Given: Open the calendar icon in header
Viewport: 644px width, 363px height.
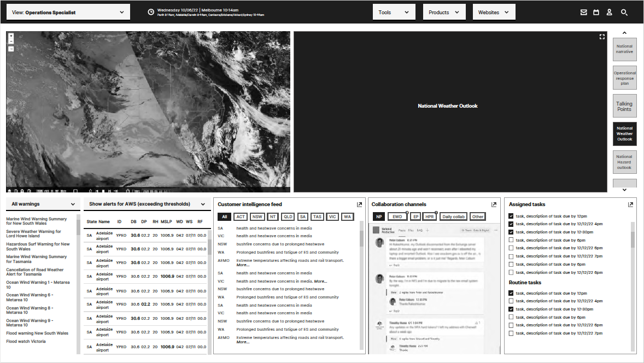Looking at the screenshot, I should pos(596,13).
